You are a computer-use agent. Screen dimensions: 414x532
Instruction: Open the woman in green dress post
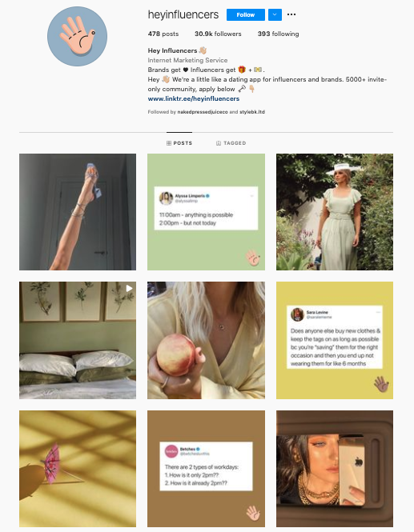coord(335,212)
